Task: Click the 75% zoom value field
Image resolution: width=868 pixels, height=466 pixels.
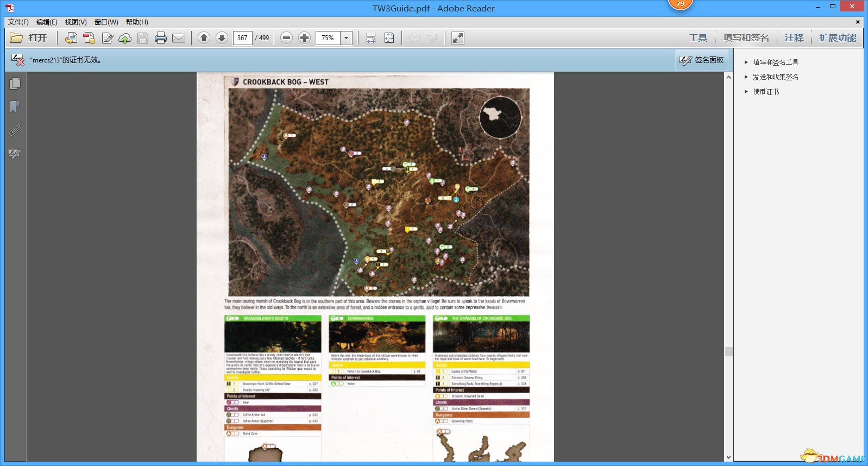Action: point(328,38)
